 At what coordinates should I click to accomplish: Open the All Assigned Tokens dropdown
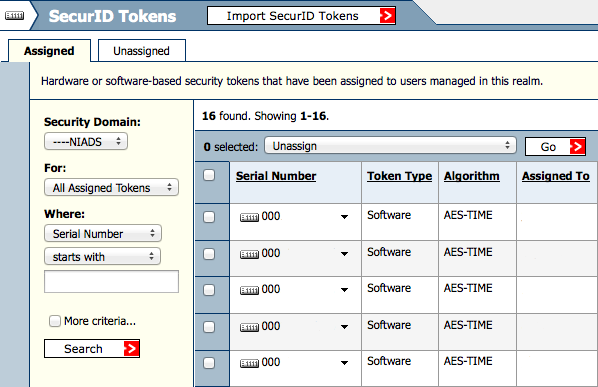click(111, 188)
